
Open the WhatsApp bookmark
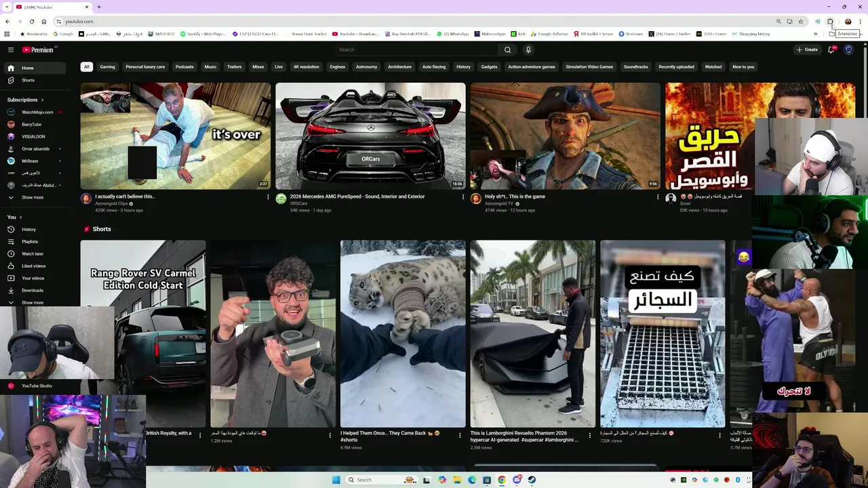[x=452, y=34]
